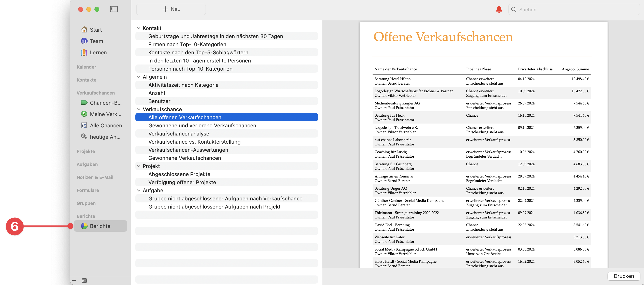Click the Berichte pie chart icon

[x=84, y=226]
